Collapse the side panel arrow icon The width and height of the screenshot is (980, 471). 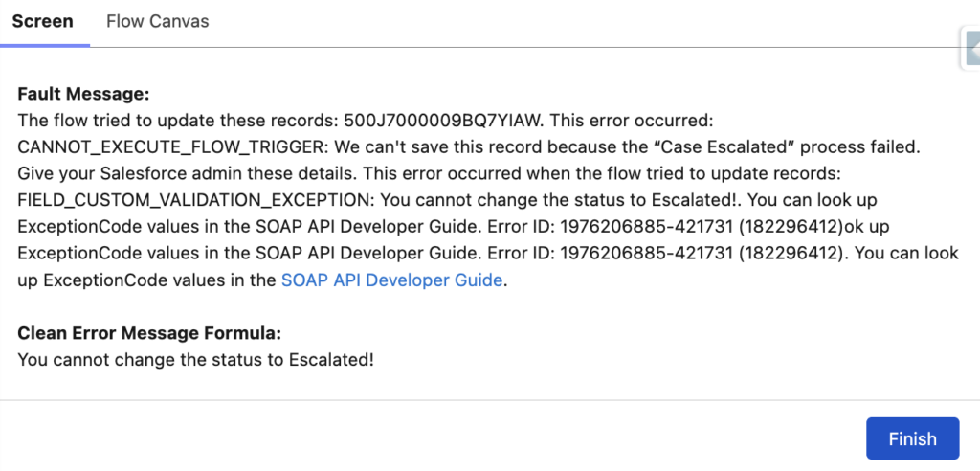coord(971,47)
